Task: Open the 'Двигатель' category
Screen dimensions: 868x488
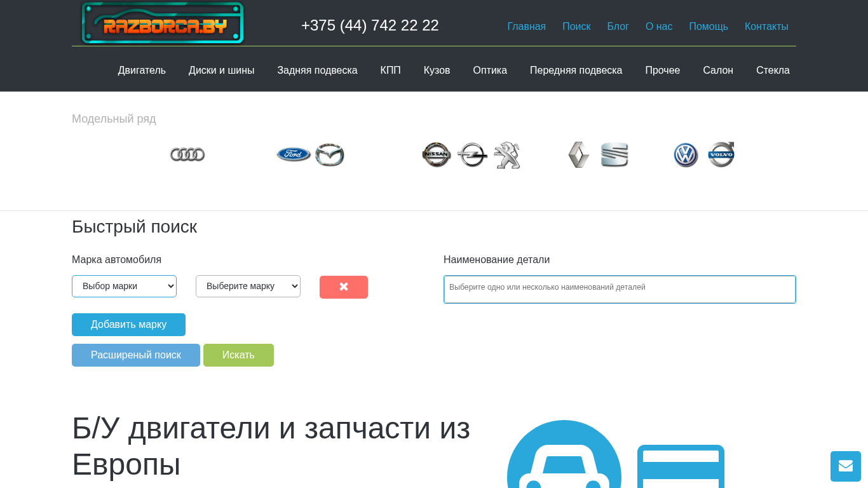Action: coord(142,71)
